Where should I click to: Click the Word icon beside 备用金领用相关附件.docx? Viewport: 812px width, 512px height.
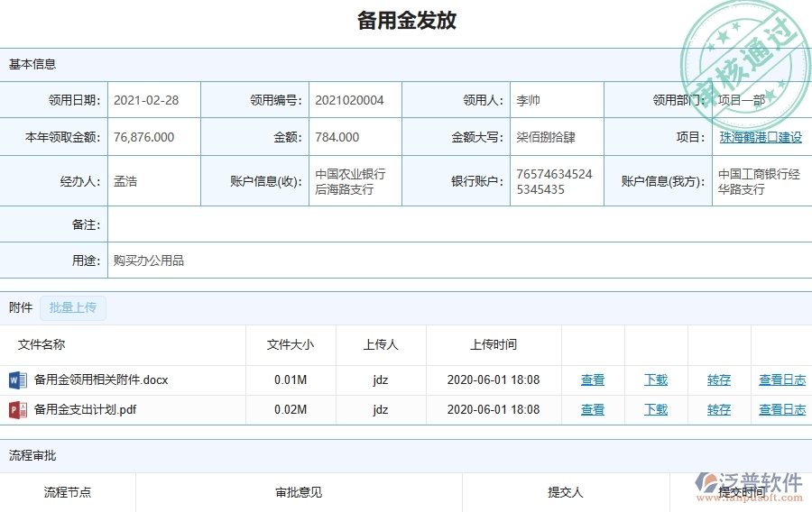(18, 379)
